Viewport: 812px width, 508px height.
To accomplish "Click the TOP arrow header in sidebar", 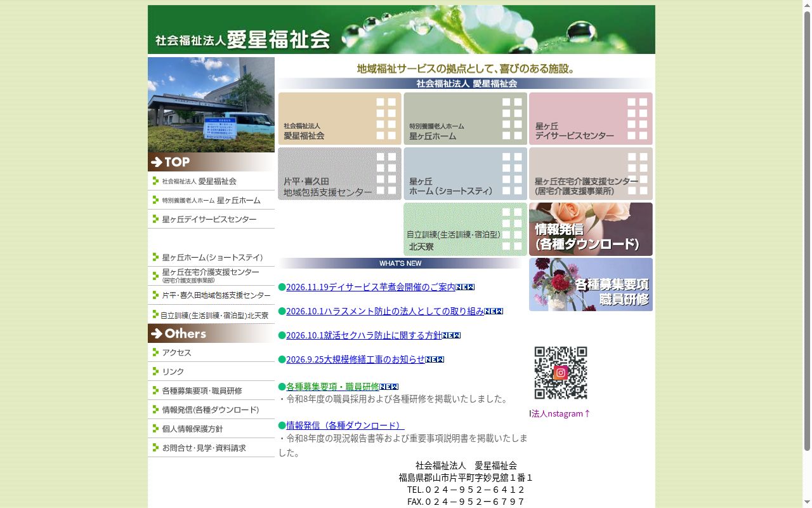I will (211, 162).
